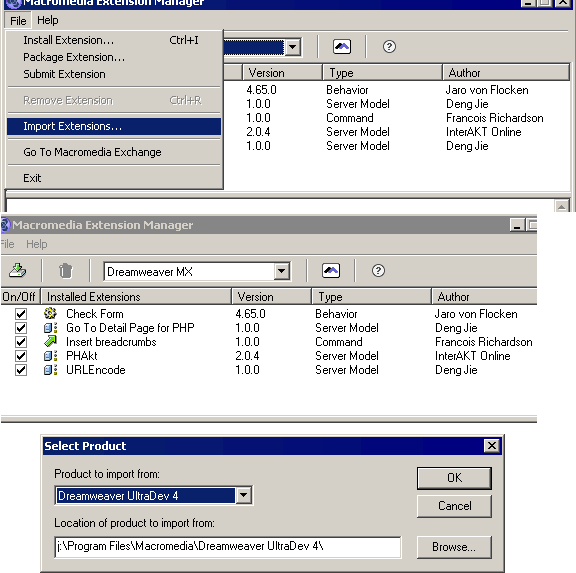Click Install New Extension toolbar icon
The height and width of the screenshot is (573, 576).
point(17,271)
